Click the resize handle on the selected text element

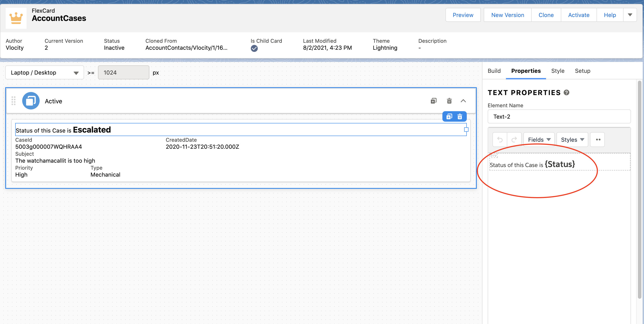point(466,130)
